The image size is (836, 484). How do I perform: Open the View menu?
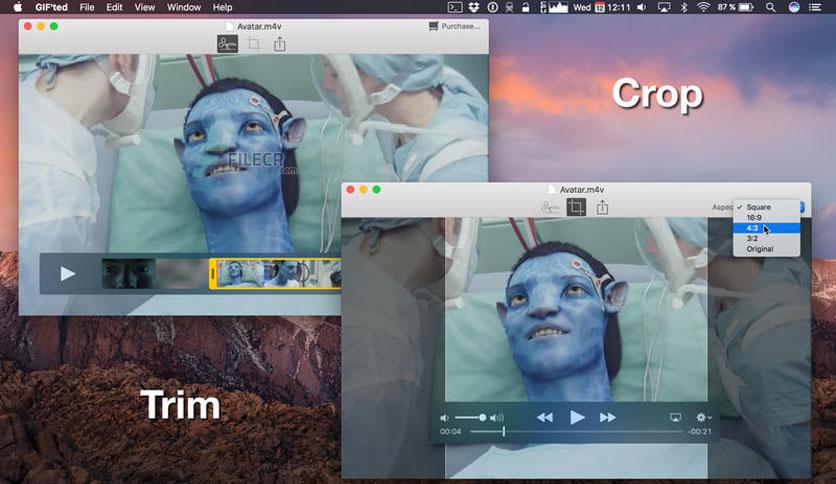pos(144,7)
